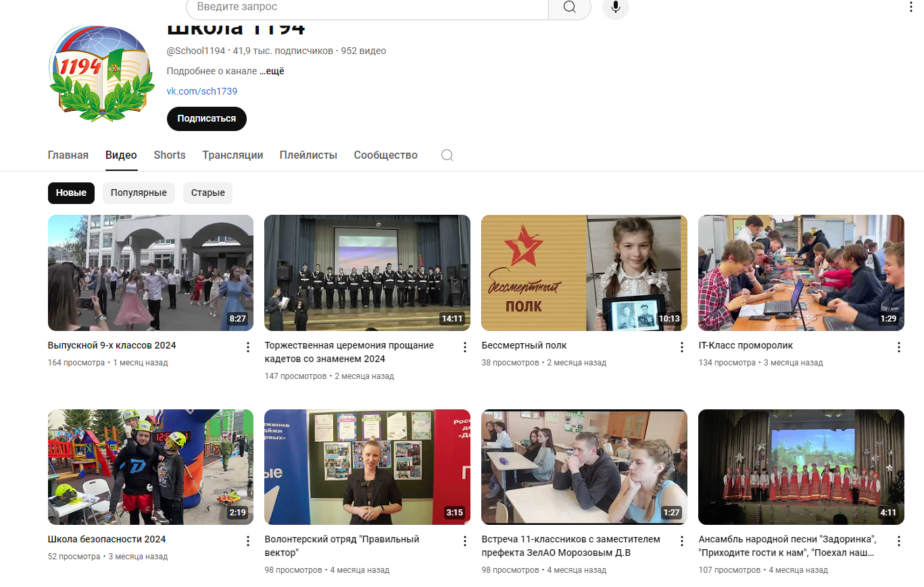Play the Выпускной 9-х классов thumbnail
The width and height of the screenshot is (924, 587).
tap(151, 273)
